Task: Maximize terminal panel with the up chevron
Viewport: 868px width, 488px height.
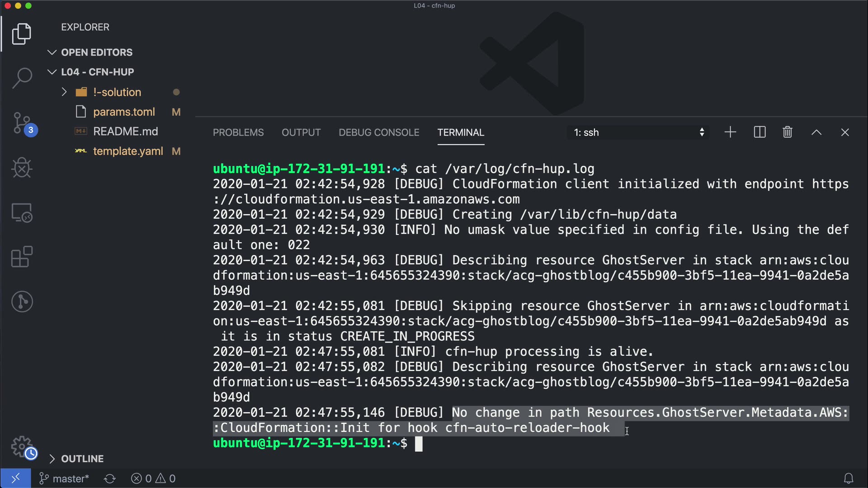Action: 816,132
